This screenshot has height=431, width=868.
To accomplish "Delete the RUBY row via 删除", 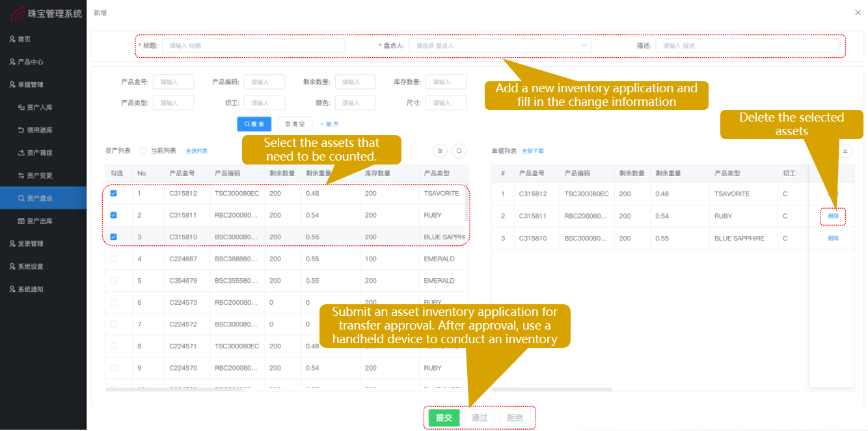I will point(833,216).
